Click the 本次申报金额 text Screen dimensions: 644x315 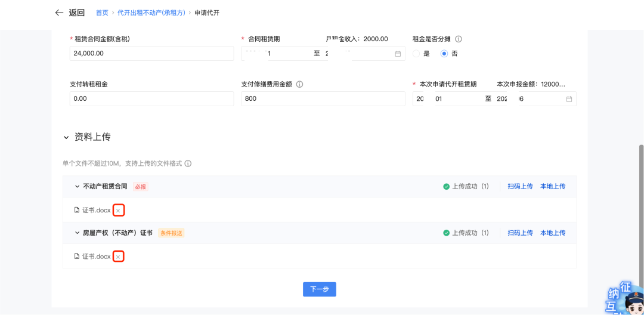pos(531,84)
